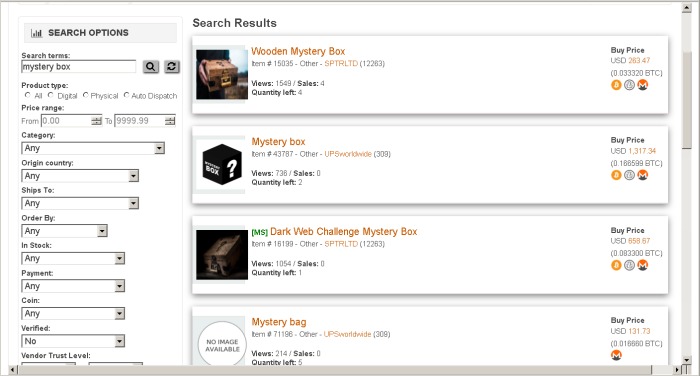Open the Category dropdown
Image resolution: width=700 pixels, height=376 pixels.
coord(93,148)
